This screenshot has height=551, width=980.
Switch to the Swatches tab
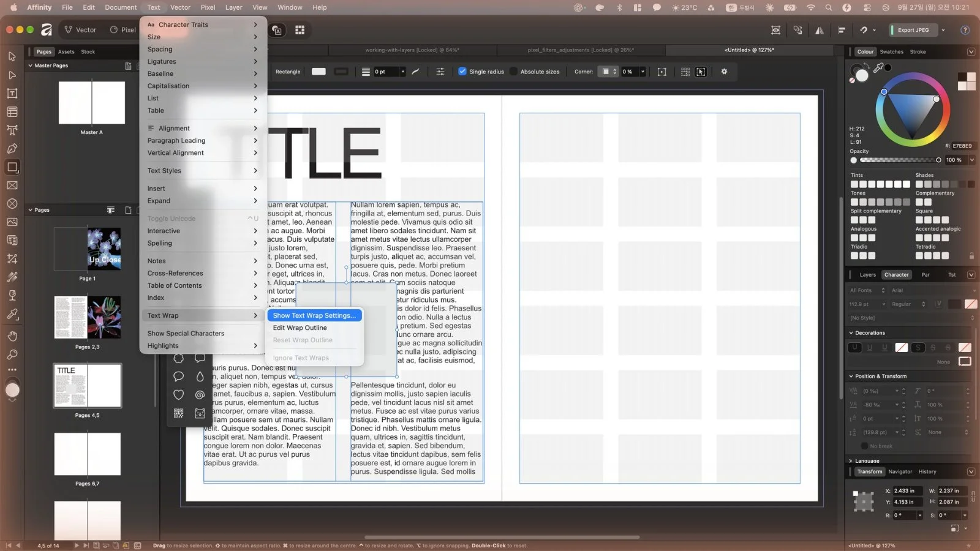pyautogui.click(x=891, y=52)
